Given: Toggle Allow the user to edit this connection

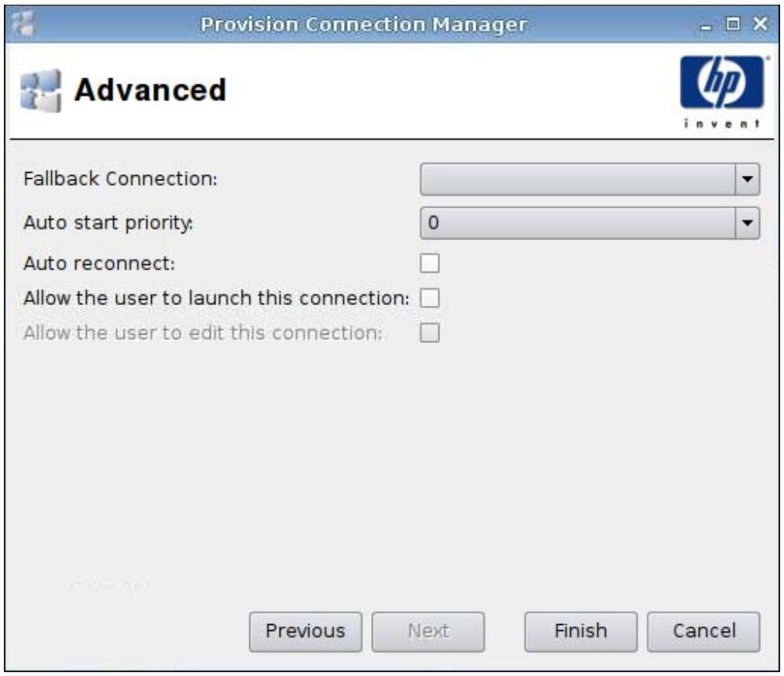Looking at the screenshot, I should [x=429, y=333].
